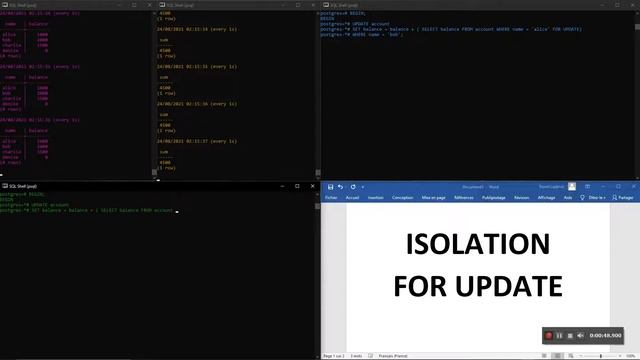Click the proofing check icon in the status bar

pos(371,356)
